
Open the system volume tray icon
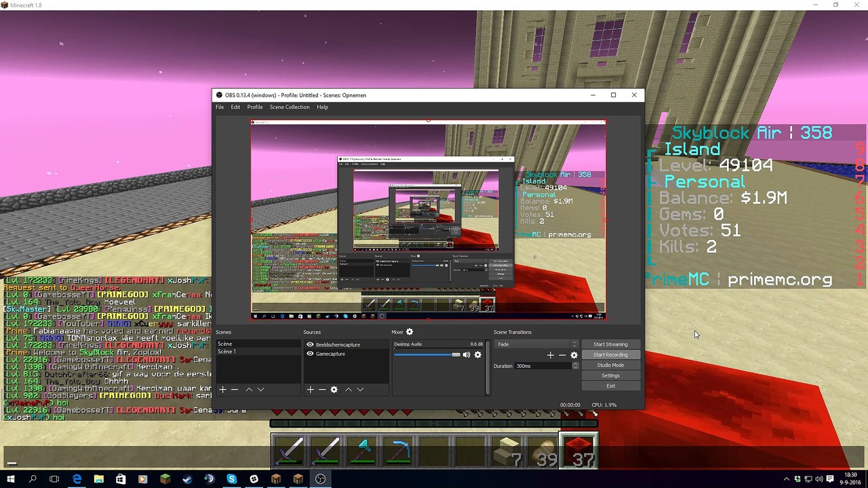pyautogui.click(x=821, y=479)
